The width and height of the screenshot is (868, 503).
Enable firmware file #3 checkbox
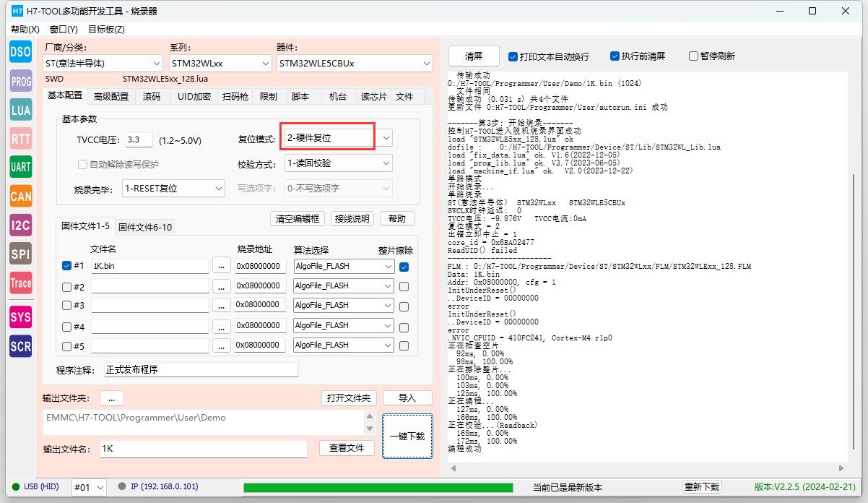click(66, 306)
